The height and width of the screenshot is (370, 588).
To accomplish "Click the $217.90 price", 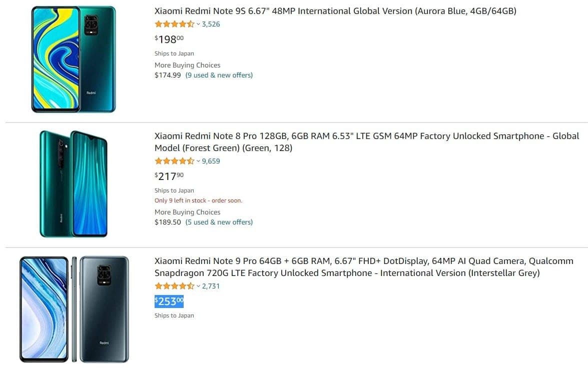I will [x=169, y=176].
